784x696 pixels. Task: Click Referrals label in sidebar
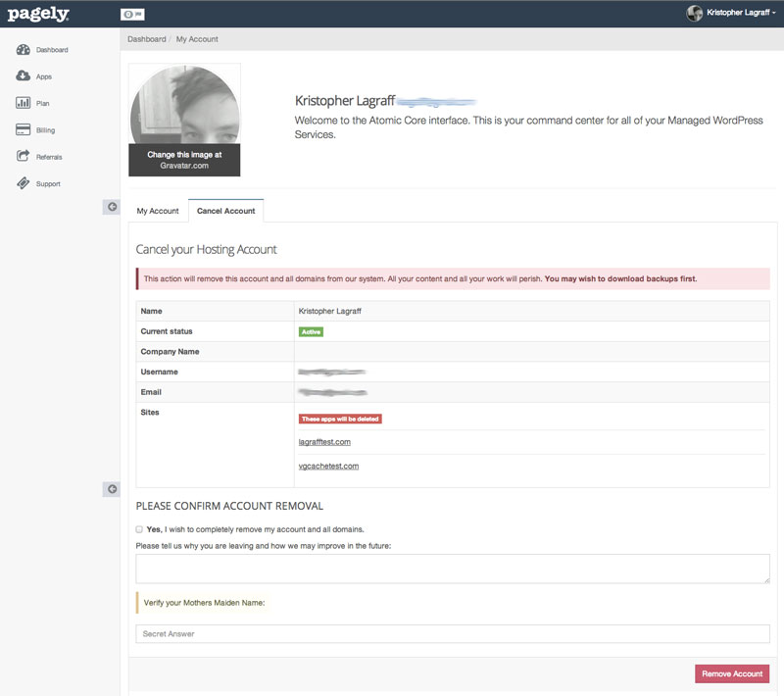[49, 157]
